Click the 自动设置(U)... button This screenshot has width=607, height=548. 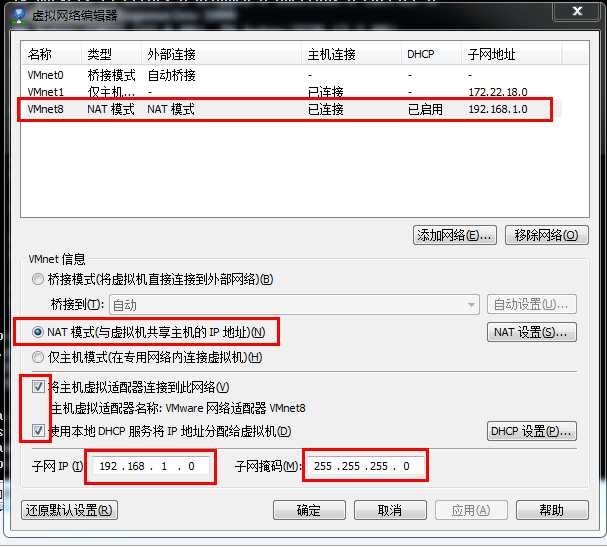[x=532, y=304]
